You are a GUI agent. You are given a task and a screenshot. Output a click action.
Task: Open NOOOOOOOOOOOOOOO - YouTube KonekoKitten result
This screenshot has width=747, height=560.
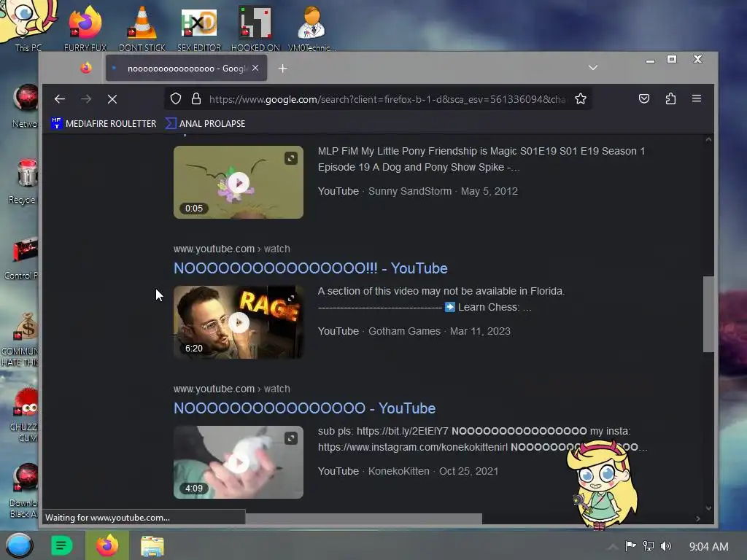(304, 408)
